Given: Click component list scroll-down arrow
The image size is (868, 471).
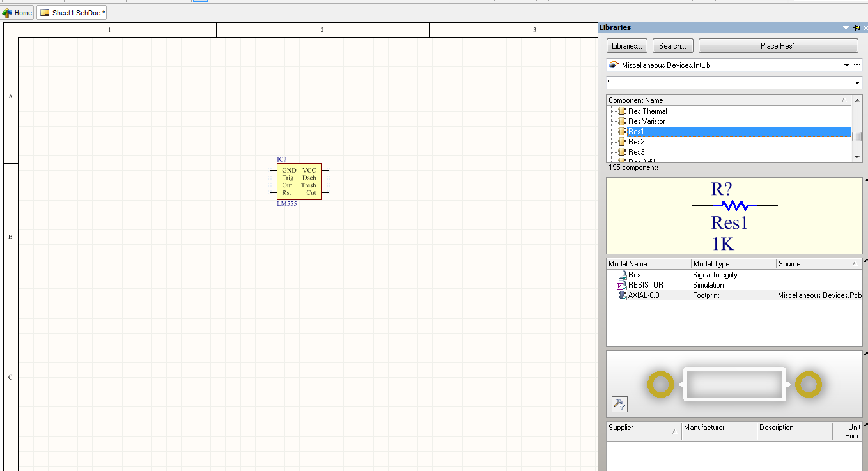Looking at the screenshot, I should (857, 157).
